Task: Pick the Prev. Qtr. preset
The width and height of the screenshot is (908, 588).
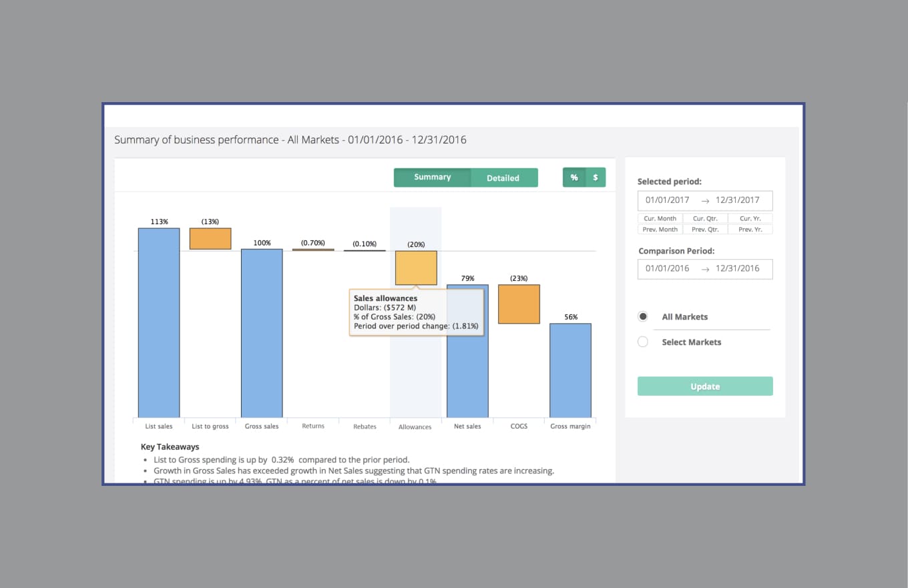Action: (x=705, y=230)
